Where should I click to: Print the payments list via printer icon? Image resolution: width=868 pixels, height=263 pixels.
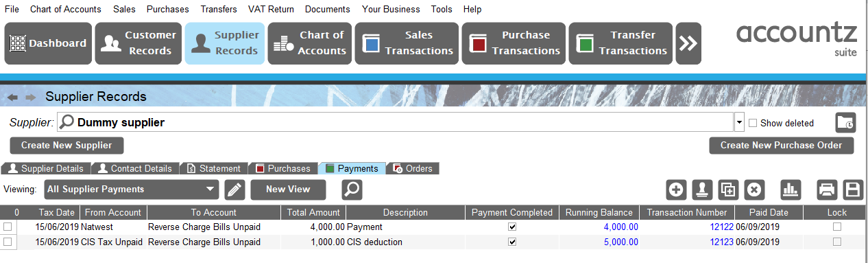pyautogui.click(x=827, y=190)
